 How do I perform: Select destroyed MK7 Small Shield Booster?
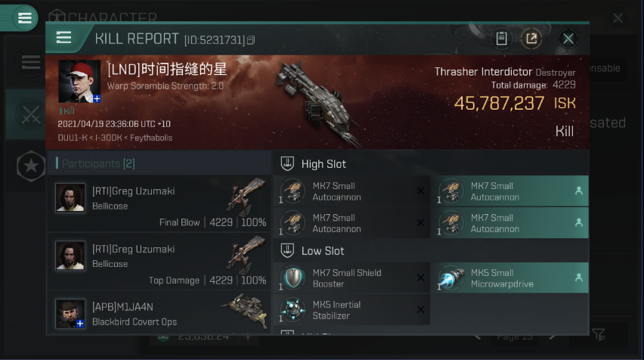click(352, 278)
